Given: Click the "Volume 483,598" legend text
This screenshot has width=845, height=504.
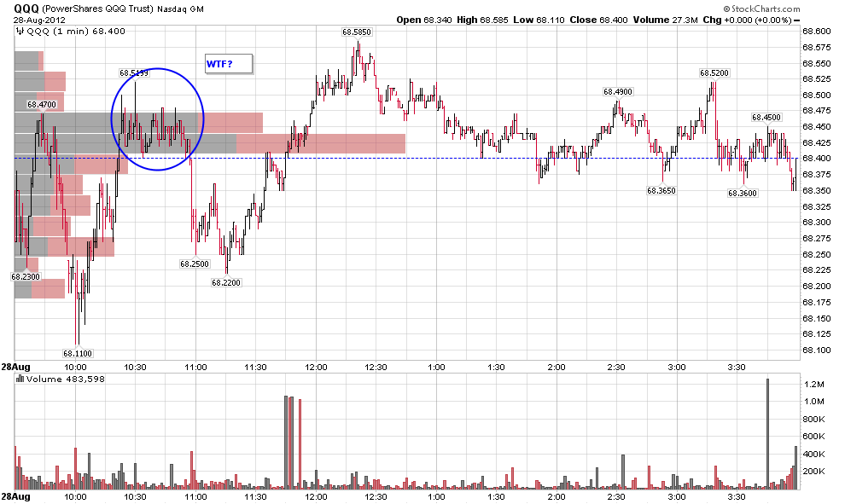Looking at the screenshot, I should click(x=65, y=379).
